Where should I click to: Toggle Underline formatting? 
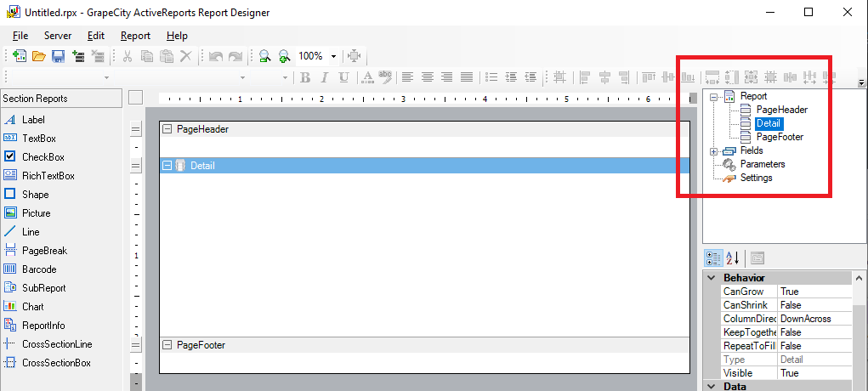343,77
